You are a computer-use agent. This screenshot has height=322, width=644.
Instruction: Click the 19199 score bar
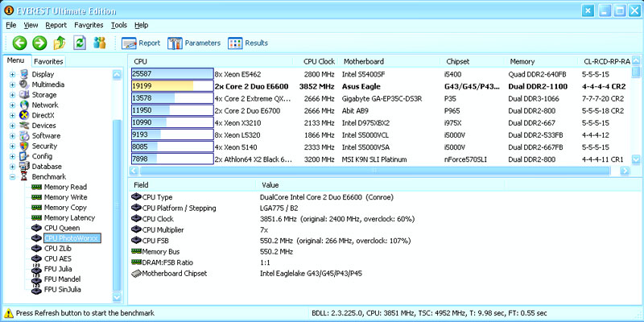[x=172, y=86]
